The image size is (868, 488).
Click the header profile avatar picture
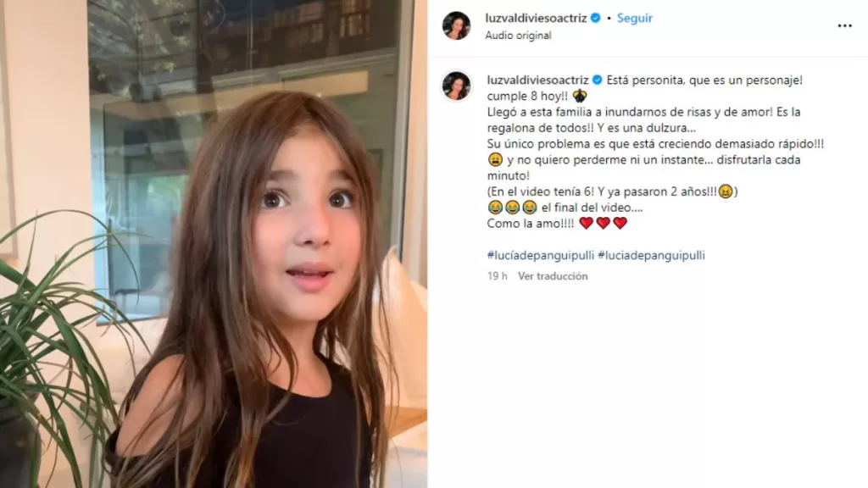(x=456, y=25)
